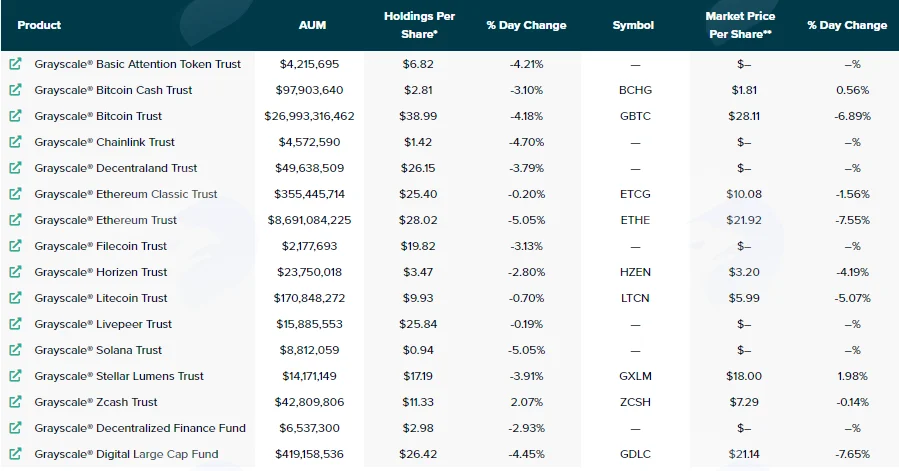Open the Grayscale Ethereum Trust product link

coord(105,220)
